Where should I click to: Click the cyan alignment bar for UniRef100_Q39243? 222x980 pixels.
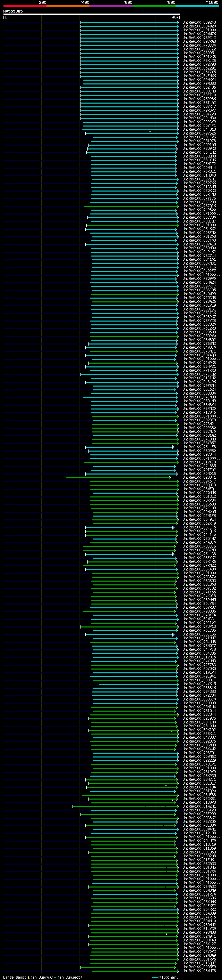point(129,23)
